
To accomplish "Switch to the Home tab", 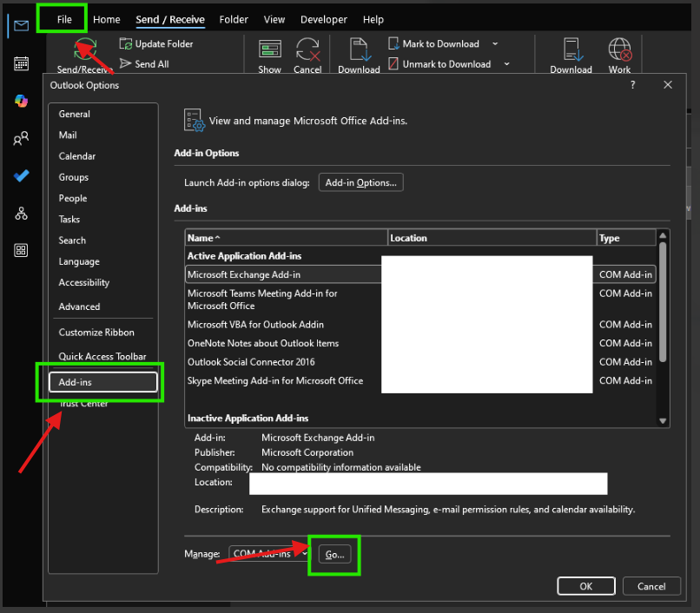I will tap(107, 20).
